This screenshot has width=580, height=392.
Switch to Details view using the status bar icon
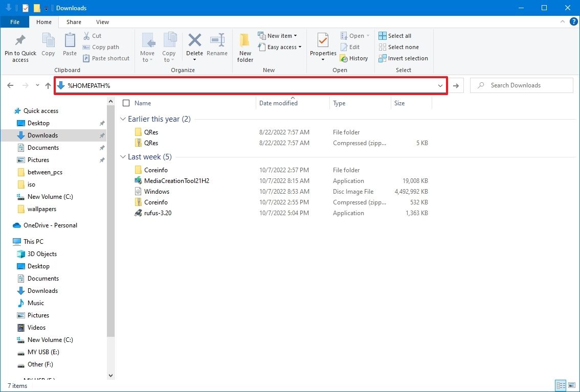pos(560,385)
